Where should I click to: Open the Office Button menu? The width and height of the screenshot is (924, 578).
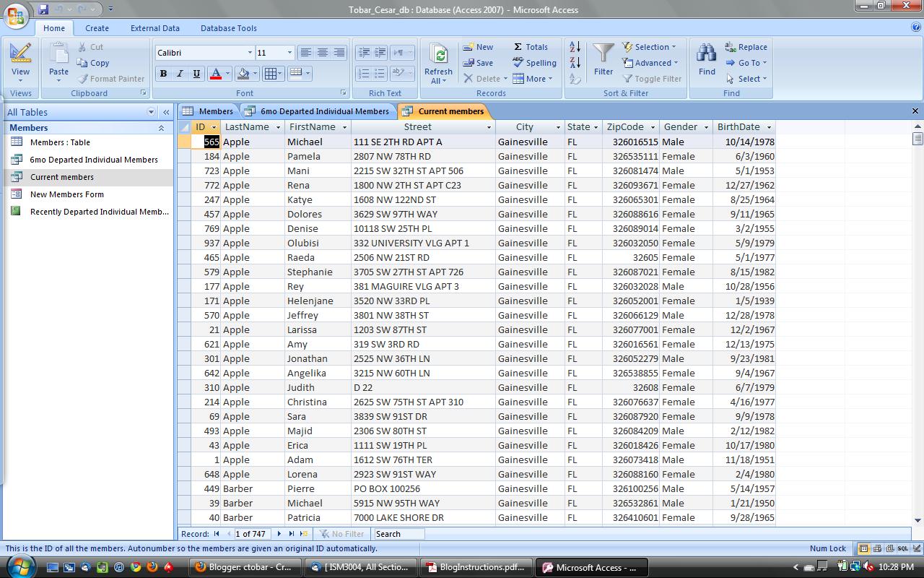(16, 14)
